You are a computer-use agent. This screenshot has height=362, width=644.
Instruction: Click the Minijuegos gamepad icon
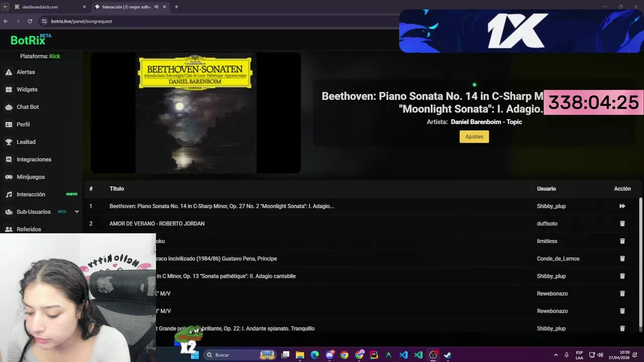[x=9, y=177]
